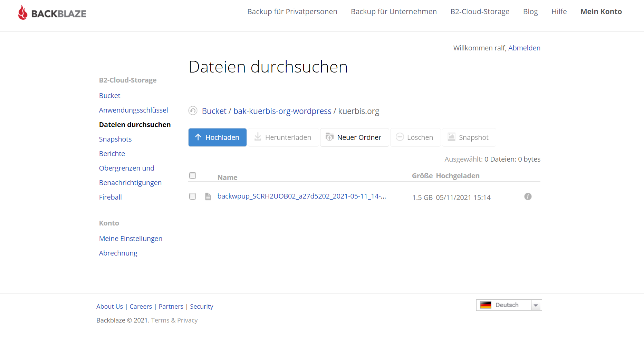Image resolution: width=644 pixels, height=346 pixels.
Task: Sort by Name column header
Action: click(227, 177)
